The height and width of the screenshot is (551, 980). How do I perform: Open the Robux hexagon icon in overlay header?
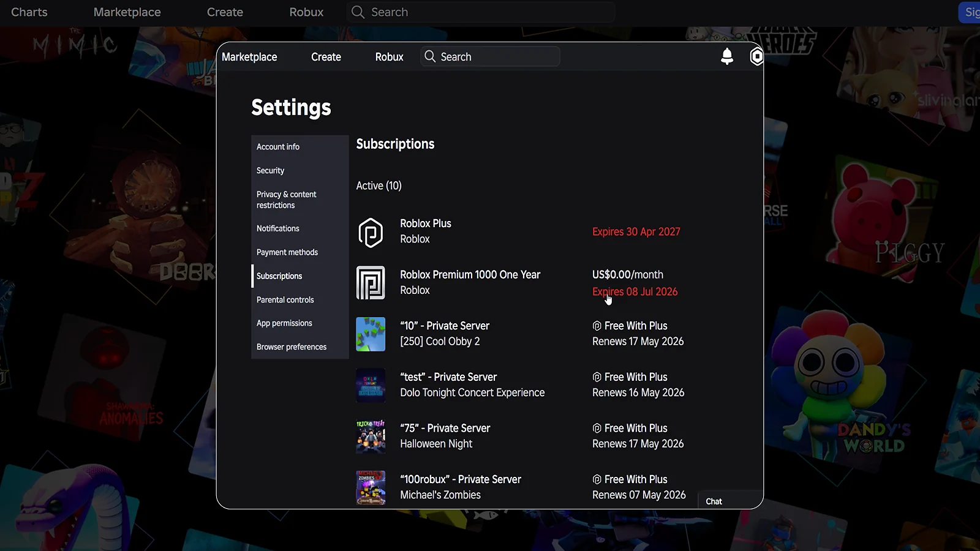click(x=756, y=56)
